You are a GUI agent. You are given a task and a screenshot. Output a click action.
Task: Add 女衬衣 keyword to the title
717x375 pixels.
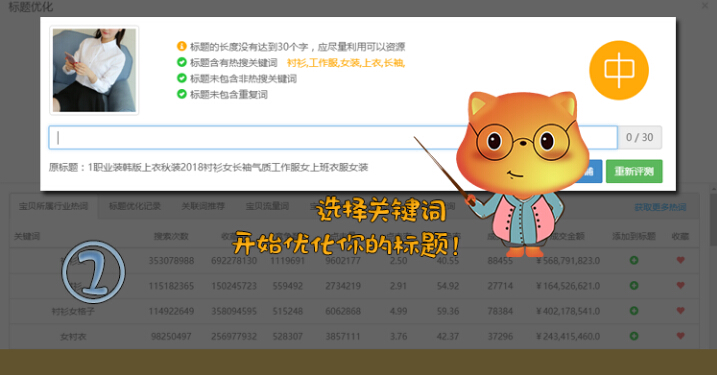pyautogui.click(x=634, y=336)
